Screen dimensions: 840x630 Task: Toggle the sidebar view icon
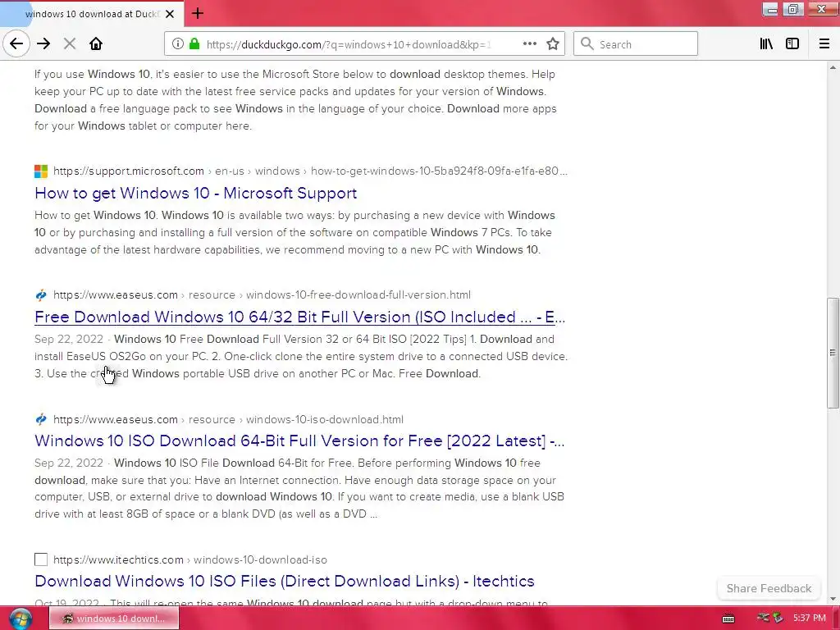click(x=792, y=44)
